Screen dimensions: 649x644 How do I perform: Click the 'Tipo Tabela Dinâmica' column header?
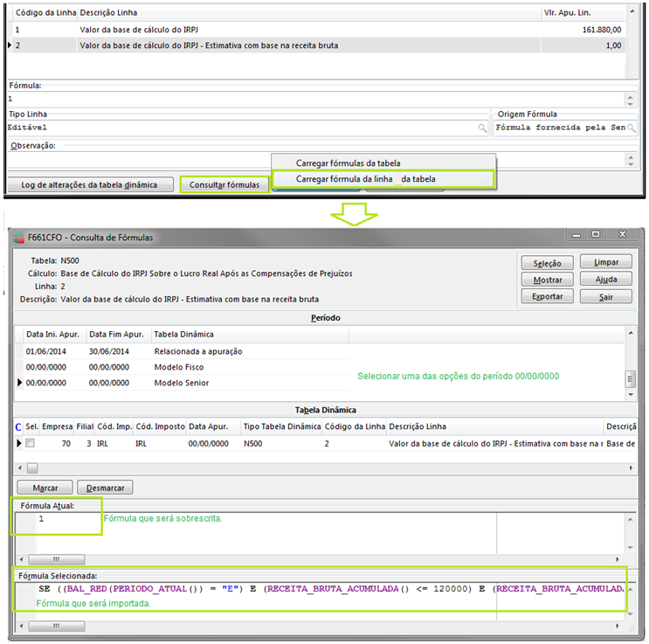[281, 426]
